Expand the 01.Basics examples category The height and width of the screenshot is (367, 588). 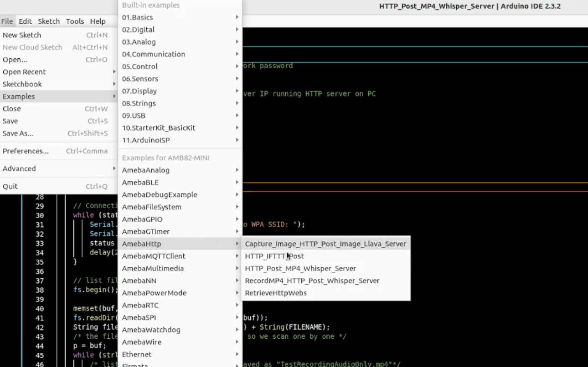tap(137, 17)
